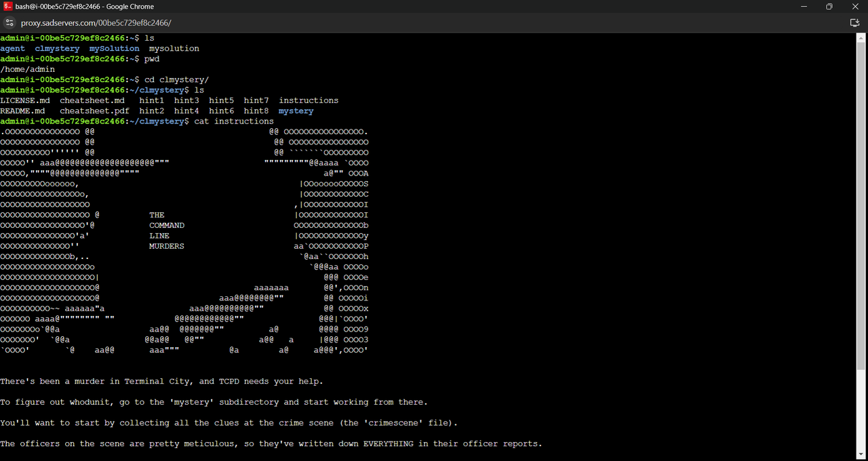Click the site information icon beside the URL
The width and height of the screenshot is (868, 461).
(x=9, y=22)
